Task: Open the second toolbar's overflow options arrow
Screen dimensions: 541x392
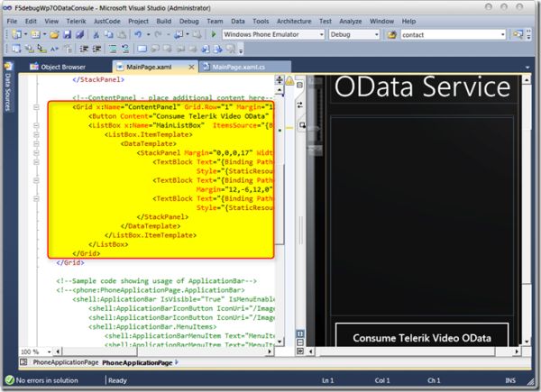Action: (x=241, y=50)
